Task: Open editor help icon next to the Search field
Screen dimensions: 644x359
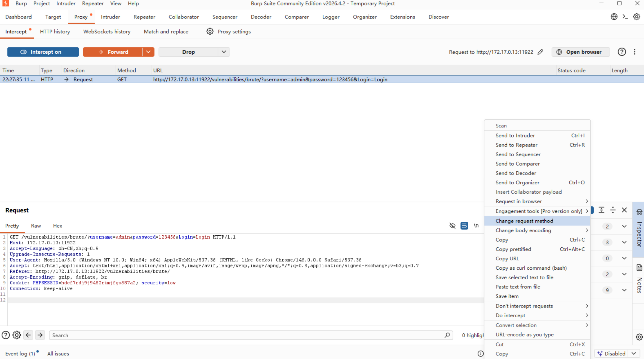Action: (x=5, y=335)
